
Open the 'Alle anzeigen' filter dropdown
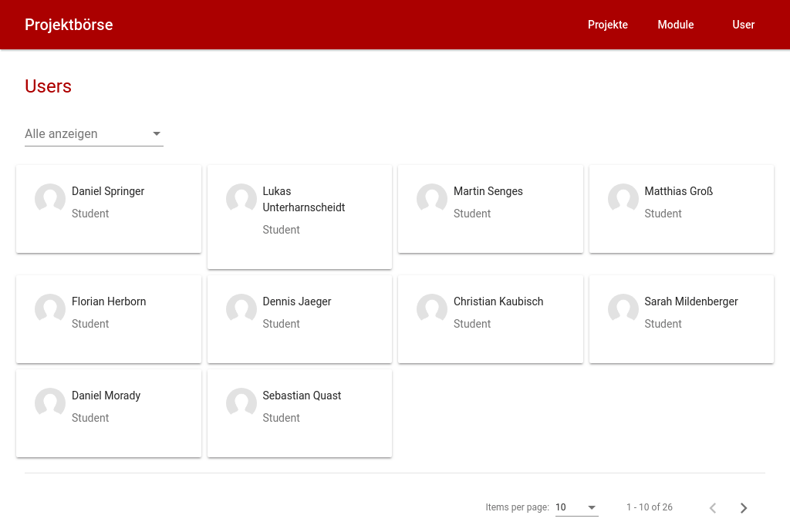(x=93, y=134)
